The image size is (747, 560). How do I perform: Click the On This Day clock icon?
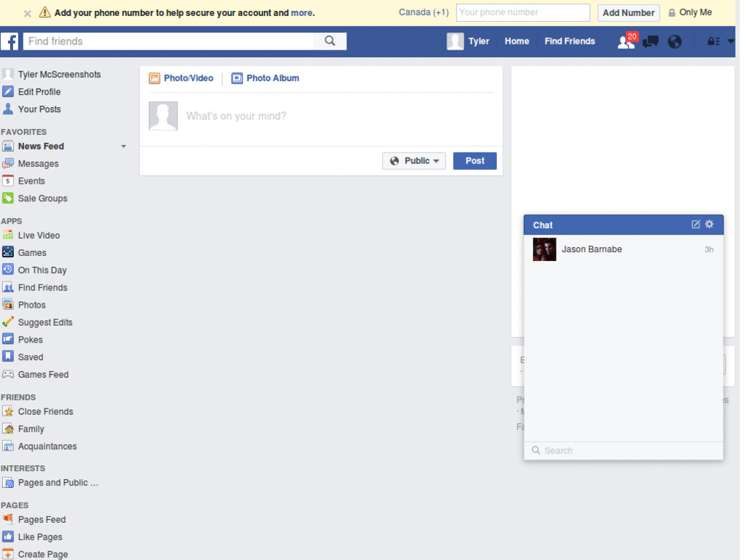coord(7,270)
